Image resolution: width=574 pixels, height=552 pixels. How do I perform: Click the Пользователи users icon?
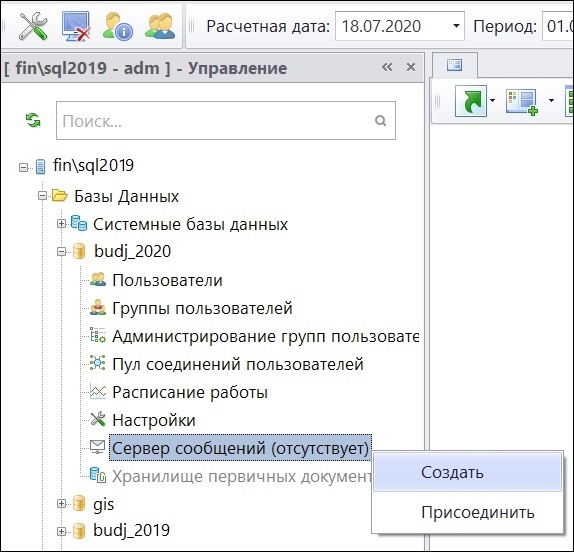pos(98,280)
